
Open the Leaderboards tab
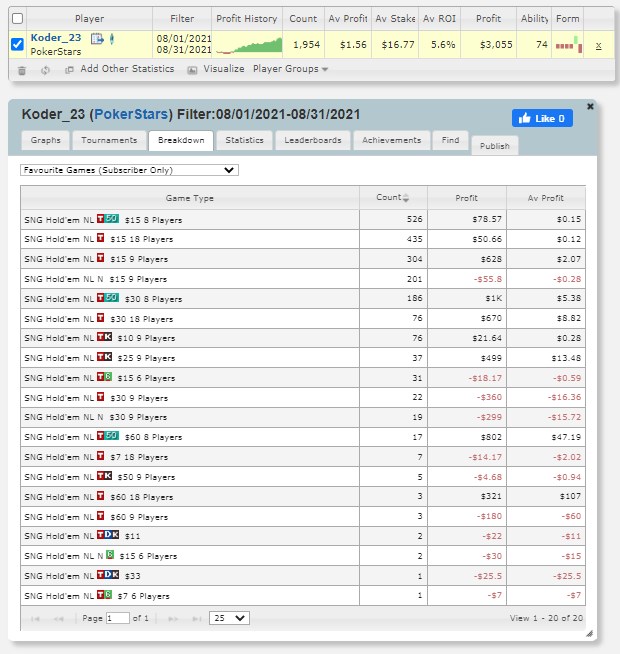[x=313, y=141]
